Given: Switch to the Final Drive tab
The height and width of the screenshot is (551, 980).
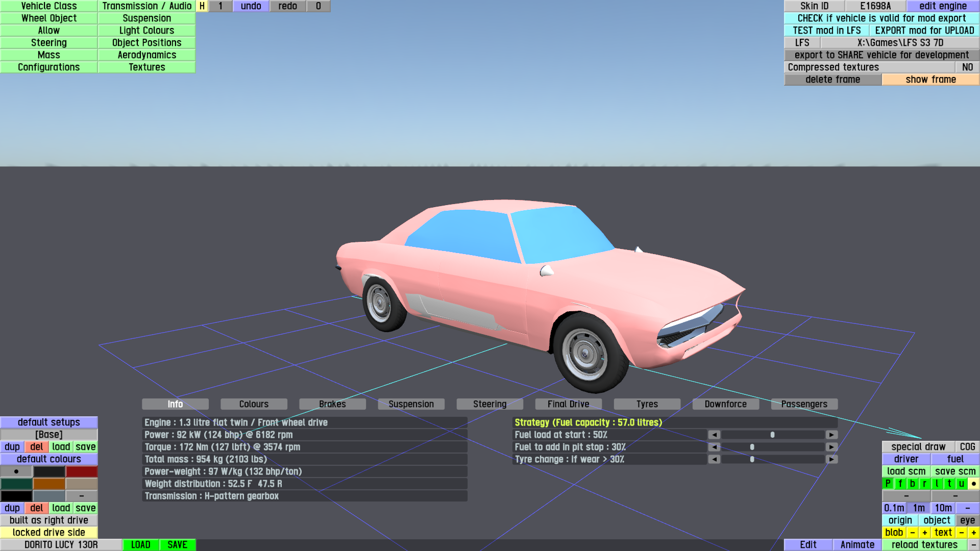Looking at the screenshot, I should [568, 404].
